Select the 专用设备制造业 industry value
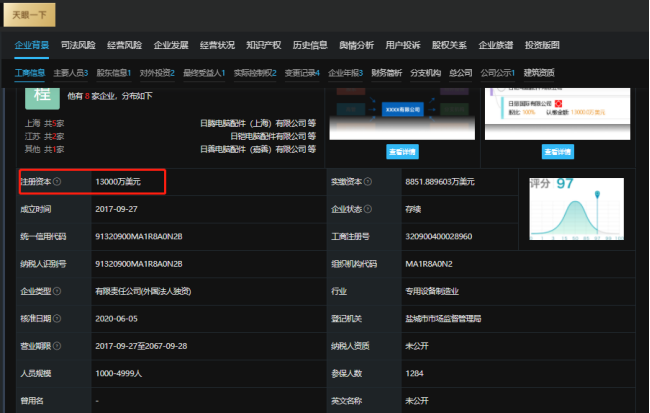 tap(432, 291)
